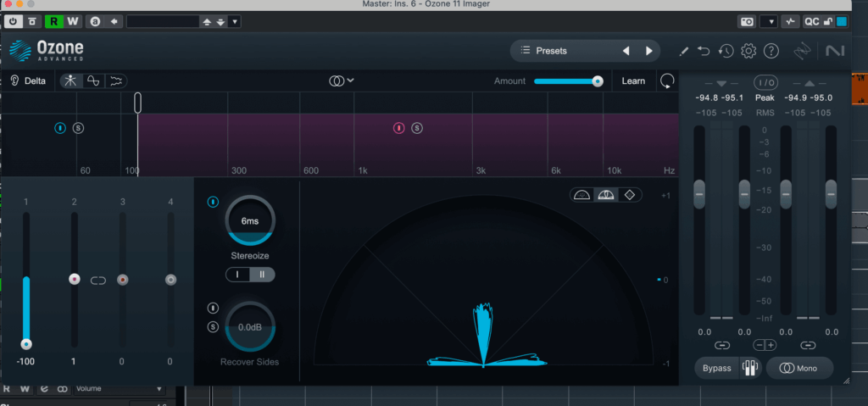Click the Amount slider handle
The image size is (868, 406).
(x=598, y=81)
